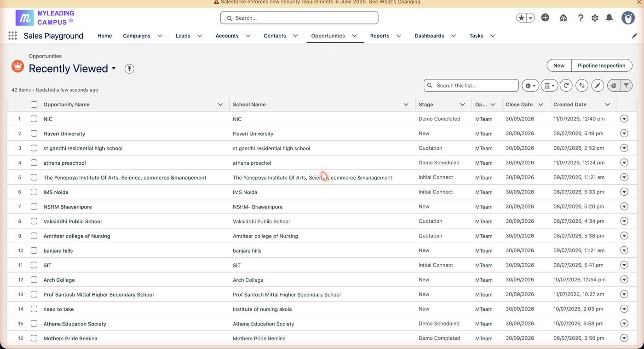The image size is (644, 349).
Task: Check the Vaksiddhi Public School row
Action: click(x=34, y=221)
